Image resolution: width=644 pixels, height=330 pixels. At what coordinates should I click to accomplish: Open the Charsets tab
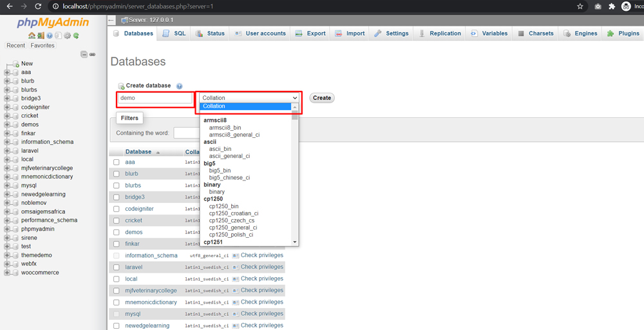click(536, 34)
